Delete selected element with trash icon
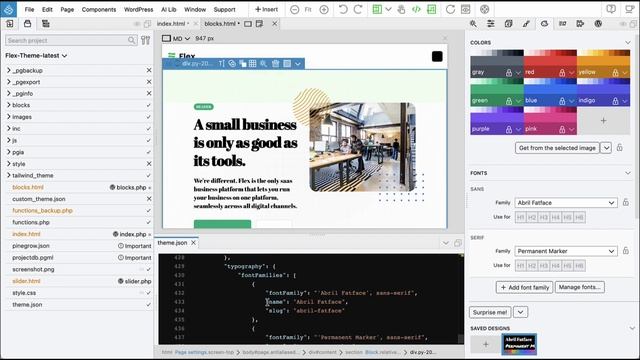This screenshot has width=640, height=360. click(276, 64)
